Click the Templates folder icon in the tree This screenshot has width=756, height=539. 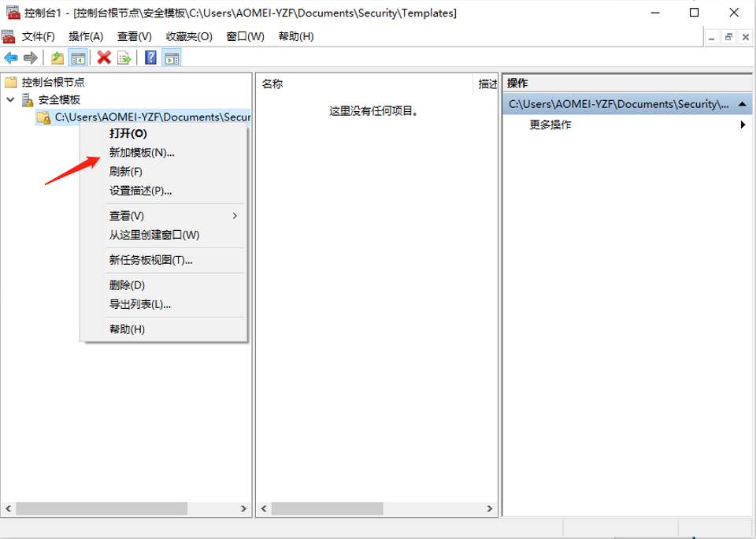(43, 117)
